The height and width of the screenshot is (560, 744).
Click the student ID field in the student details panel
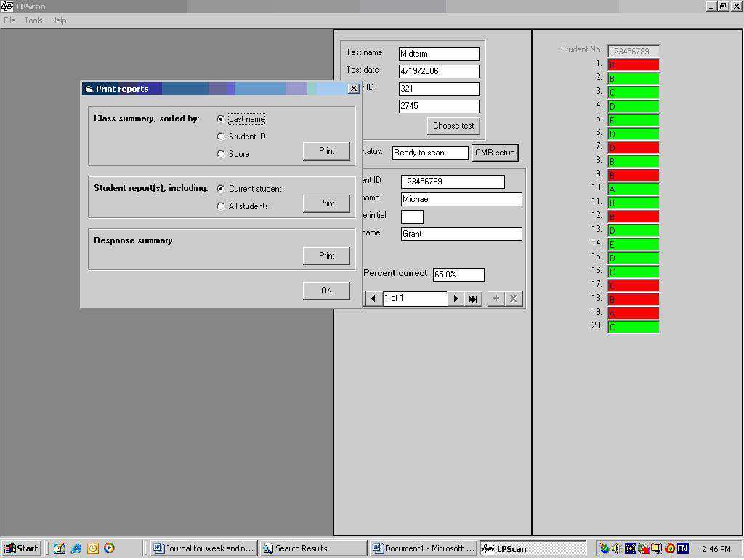tap(453, 182)
